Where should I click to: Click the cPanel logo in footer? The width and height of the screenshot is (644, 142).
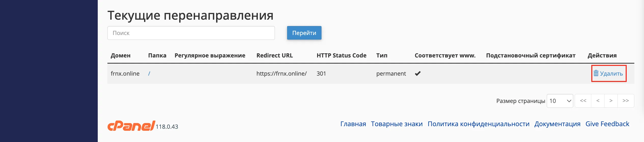click(131, 126)
